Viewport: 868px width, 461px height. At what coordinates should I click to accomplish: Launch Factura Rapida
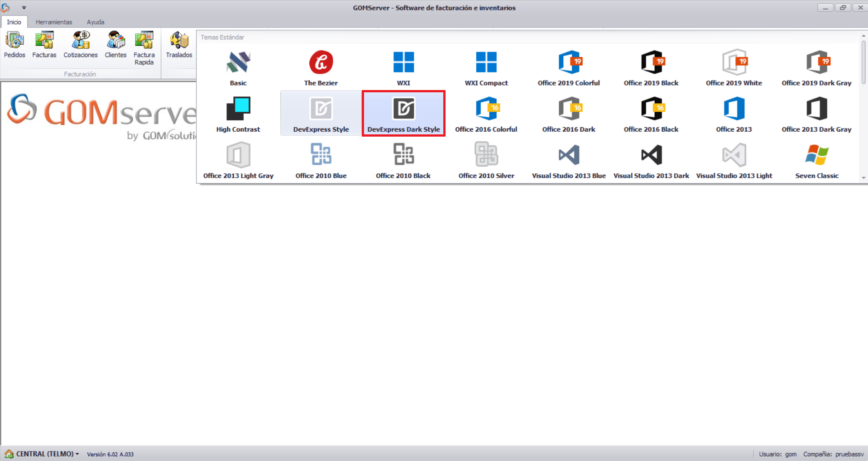(x=144, y=48)
